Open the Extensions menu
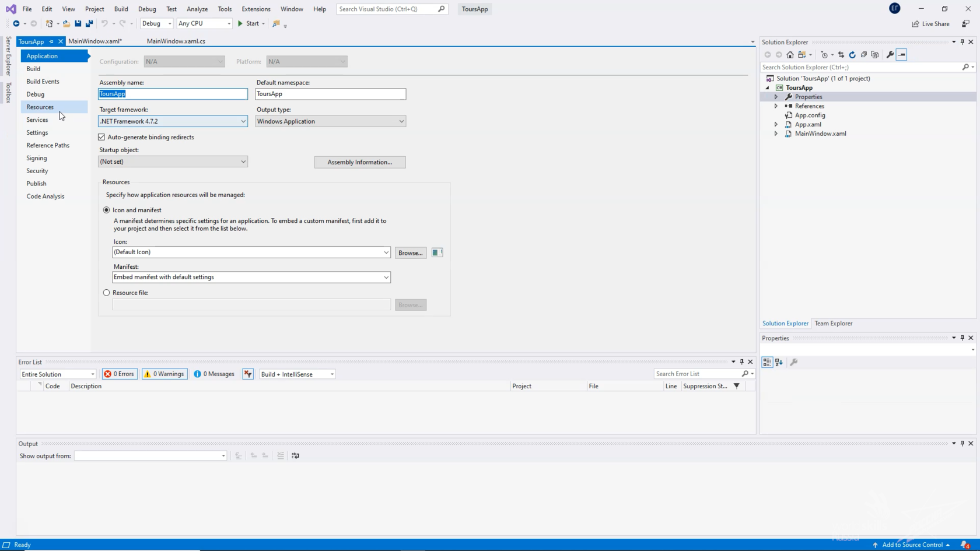 pyautogui.click(x=256, y=9)
